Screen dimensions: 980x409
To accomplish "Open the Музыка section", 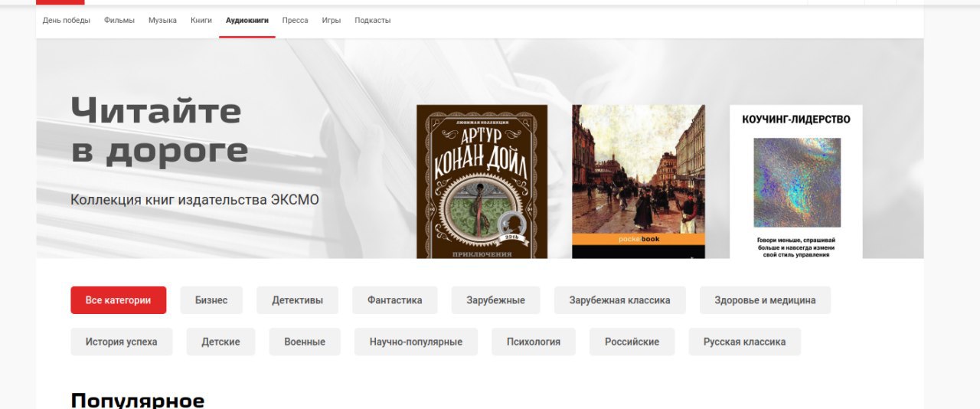I will pyautogui.click(x=162, y=21).
